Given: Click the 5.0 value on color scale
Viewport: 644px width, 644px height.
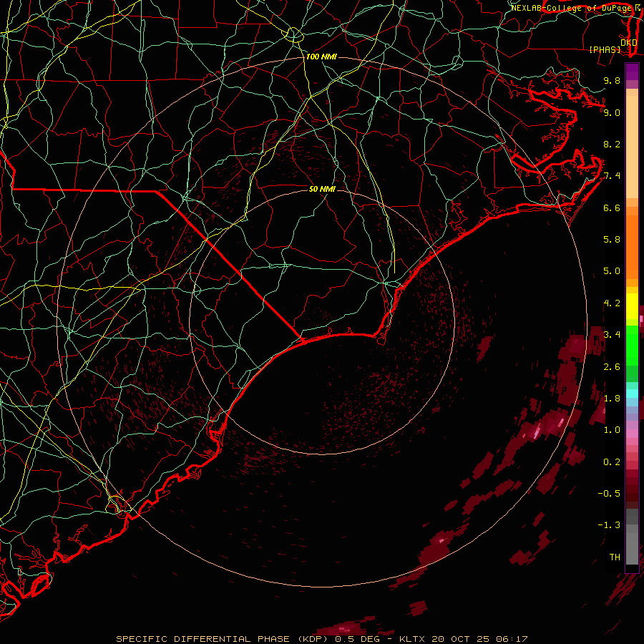Looking at the screenshot, I should click(612, 271).
